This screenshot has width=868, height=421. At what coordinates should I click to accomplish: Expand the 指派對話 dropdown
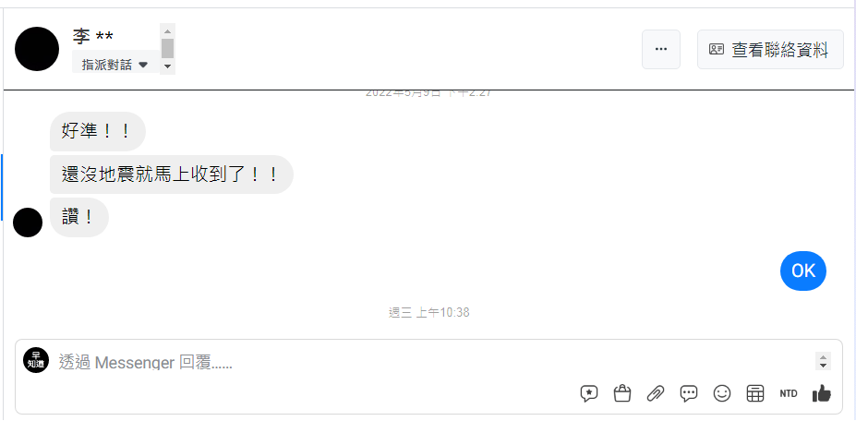click(115, 65)
